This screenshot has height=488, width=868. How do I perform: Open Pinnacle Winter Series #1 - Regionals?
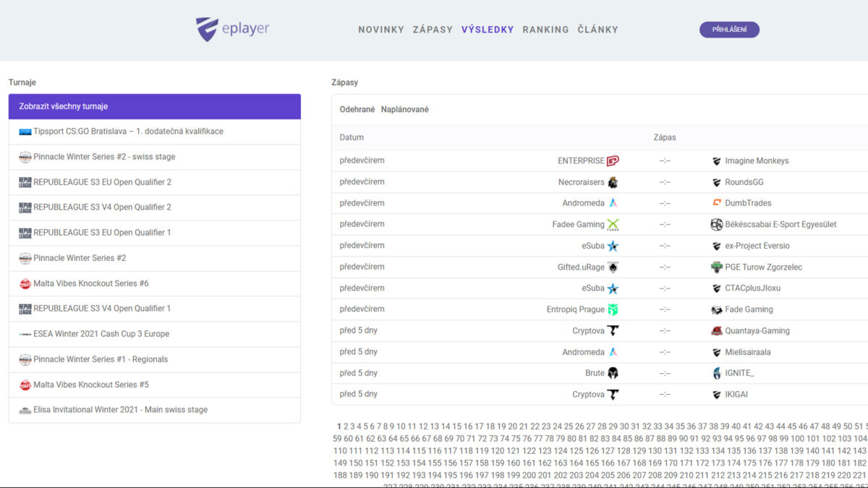coord(155,359)
